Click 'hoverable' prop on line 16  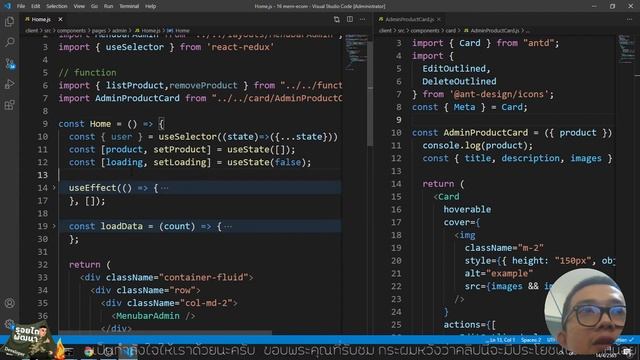coord(467,209)
